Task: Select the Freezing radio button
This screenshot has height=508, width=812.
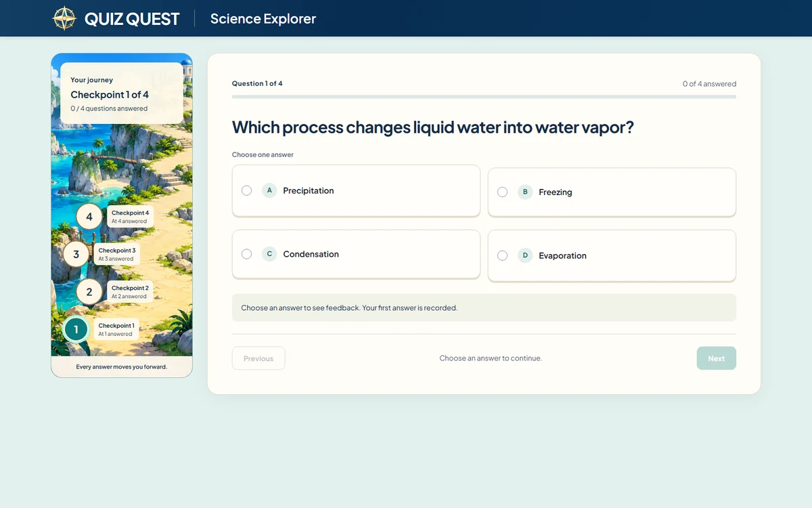Action: point(502,192)
